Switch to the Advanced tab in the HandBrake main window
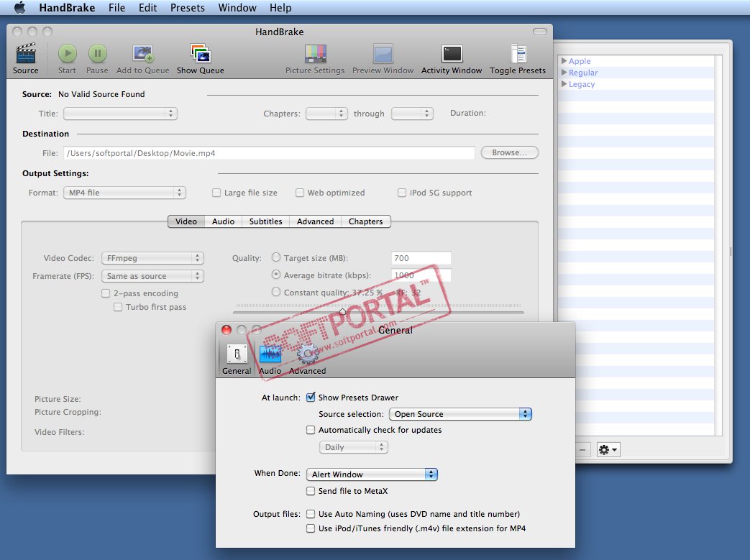Image resolution: width=750 pixels, height=560 pixels. [x=315, y=221]
